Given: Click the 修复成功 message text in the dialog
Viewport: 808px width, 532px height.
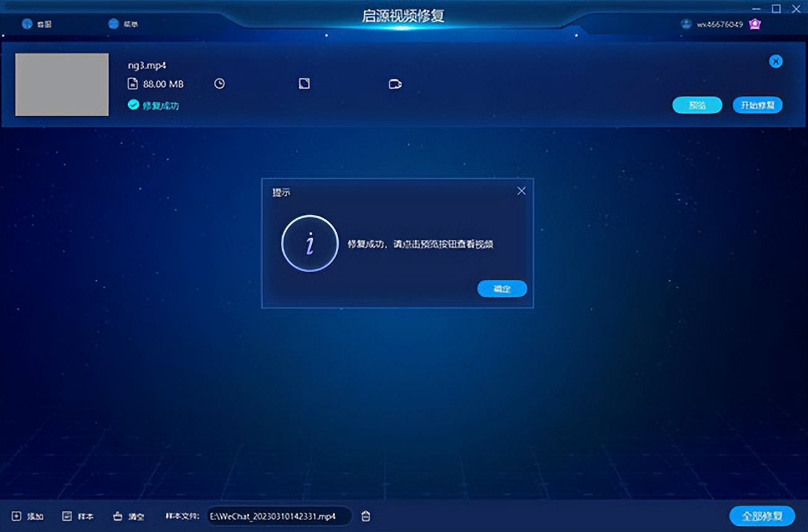Looking at the screenshot, I should (x=420, y=244).
